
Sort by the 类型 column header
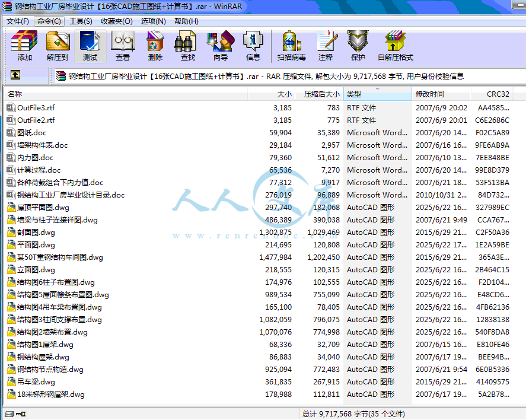tap(377, 94)
